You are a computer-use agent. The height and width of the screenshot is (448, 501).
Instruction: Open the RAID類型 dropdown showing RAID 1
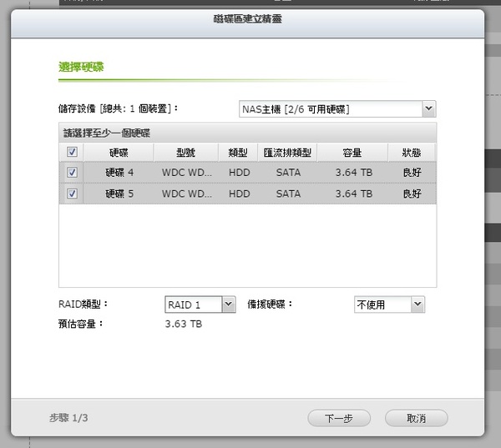pyautogui.click(x=200, y=305)
